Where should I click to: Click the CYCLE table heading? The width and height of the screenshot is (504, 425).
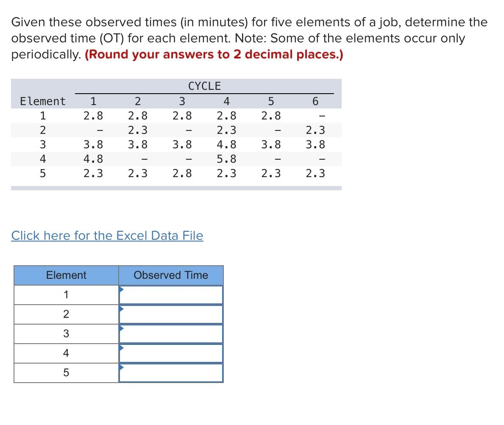click(205, 86)
